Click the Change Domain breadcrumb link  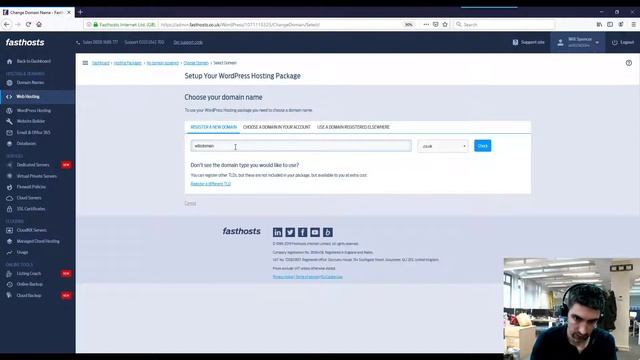pos(196,63)
